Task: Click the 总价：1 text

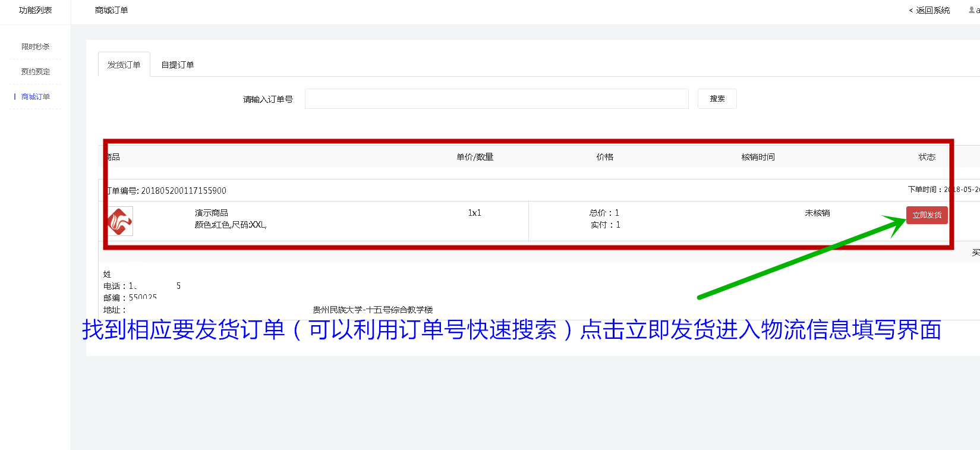Action: [604, 213]
